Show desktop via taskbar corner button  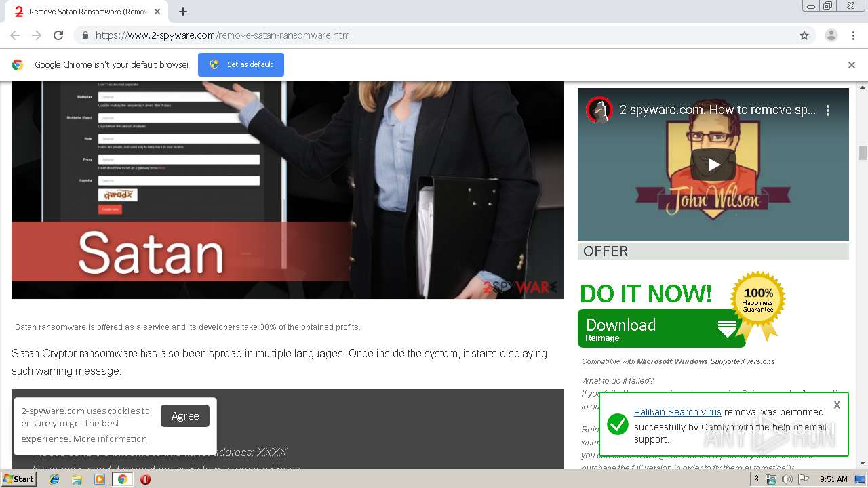861,479
